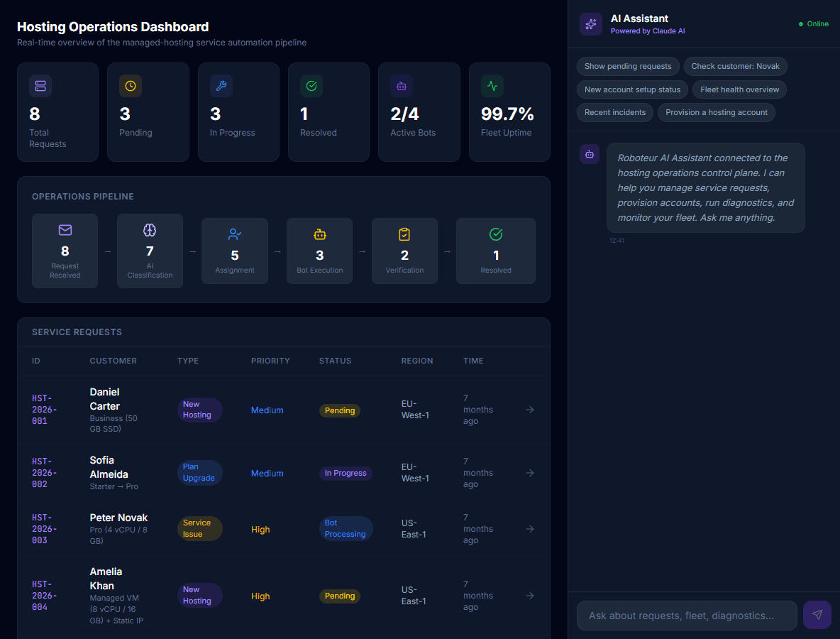Open Daniel Carter request via row arrow

click(x=530, y=410)
